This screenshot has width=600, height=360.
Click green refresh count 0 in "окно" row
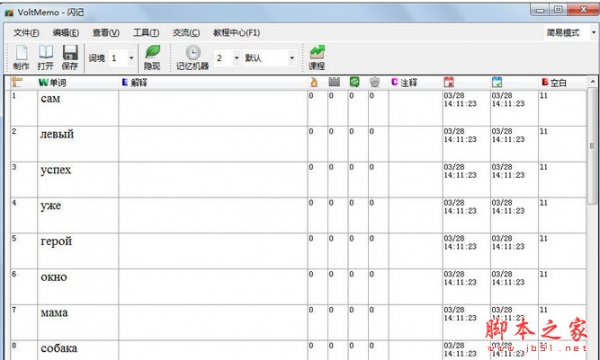click(x=358, y=287)
